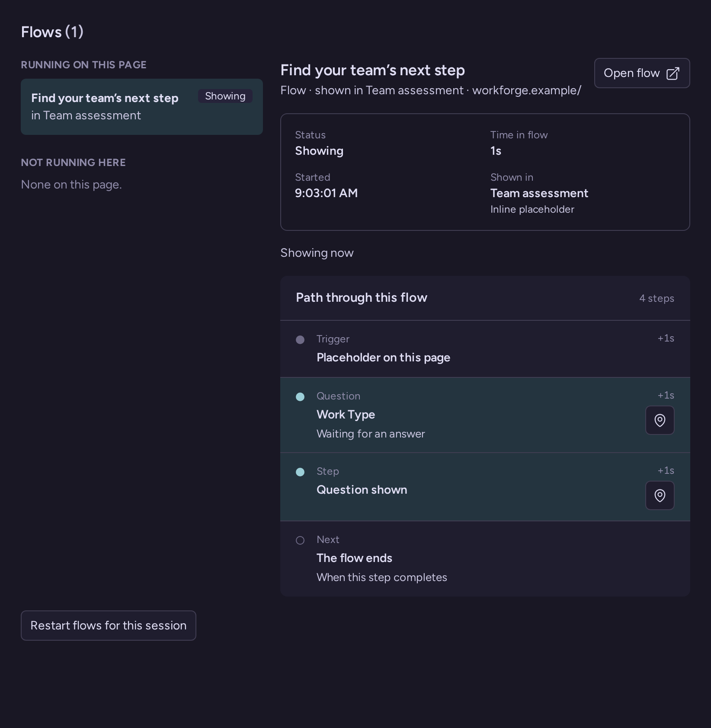Click the None on this page text
Screen dimensions: 711x728
click(71, 185)
